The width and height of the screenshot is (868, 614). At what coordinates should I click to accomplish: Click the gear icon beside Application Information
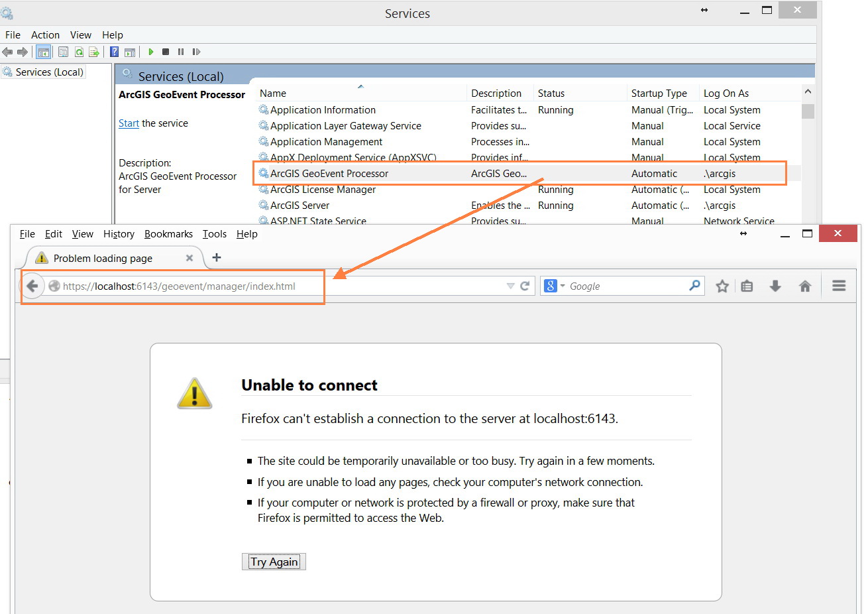pyautogui.click(x=264, y=110)
